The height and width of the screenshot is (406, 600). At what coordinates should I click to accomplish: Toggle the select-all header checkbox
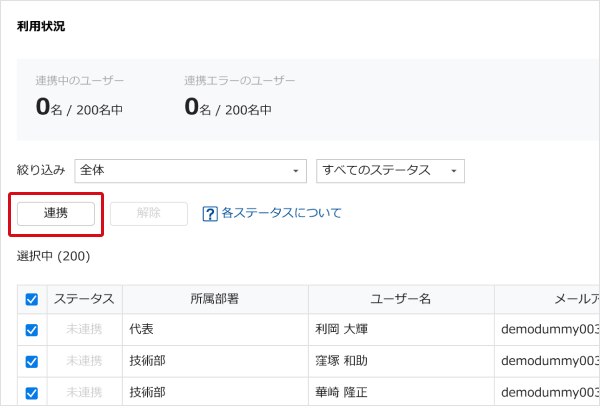pyautogui.click(x=31, y=299)
